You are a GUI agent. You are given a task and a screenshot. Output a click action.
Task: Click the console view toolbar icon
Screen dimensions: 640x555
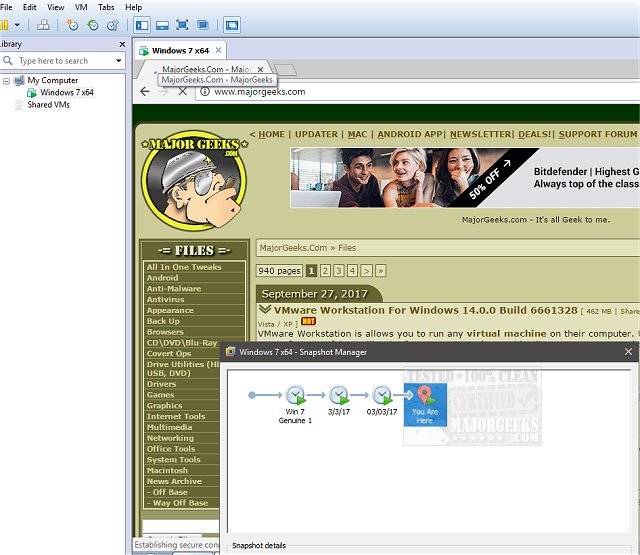coord(232,25)
